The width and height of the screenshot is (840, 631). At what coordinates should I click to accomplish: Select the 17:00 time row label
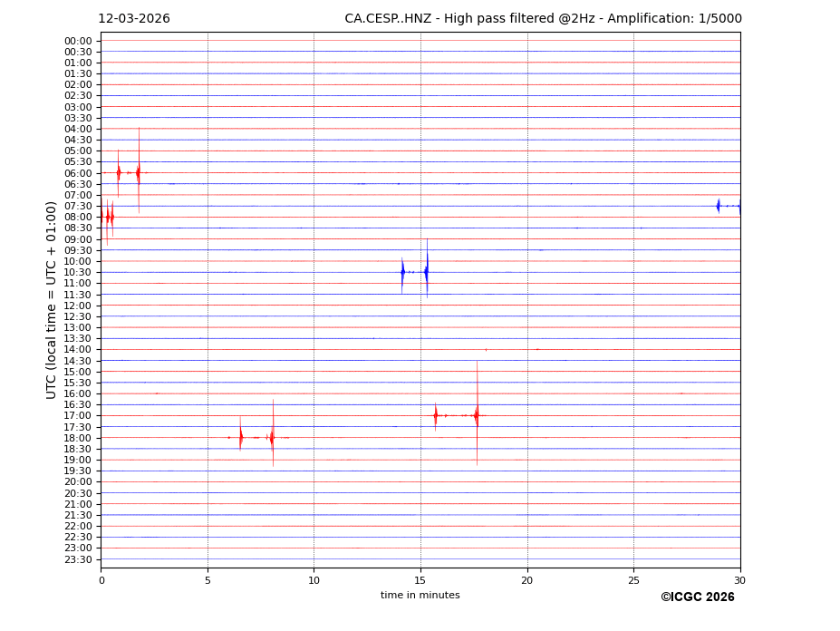pos(78,416)
